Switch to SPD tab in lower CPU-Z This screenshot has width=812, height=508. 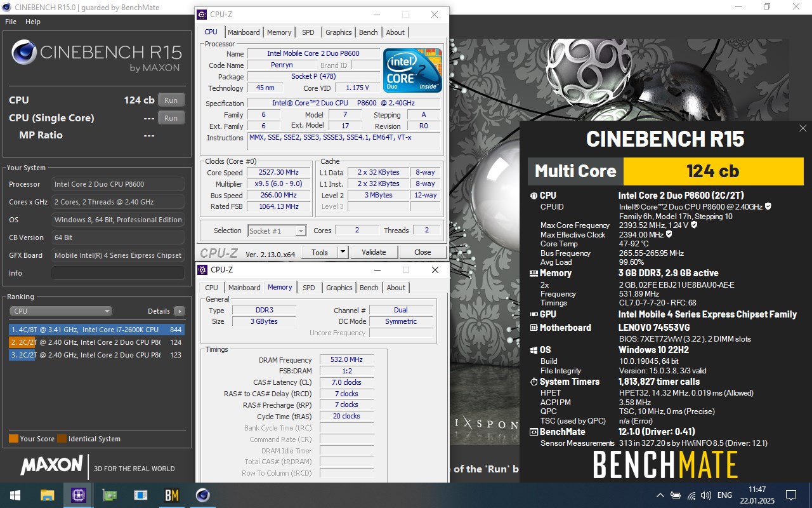(308, 288)
